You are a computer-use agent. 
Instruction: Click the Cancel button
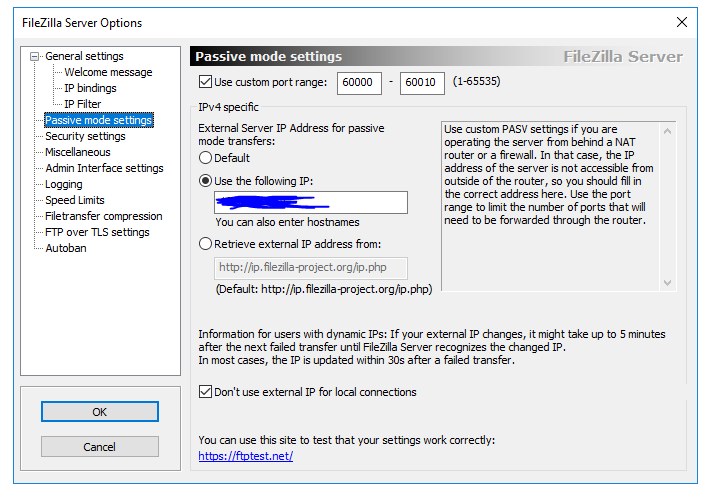pyautogui.click(x=100, y=447)
